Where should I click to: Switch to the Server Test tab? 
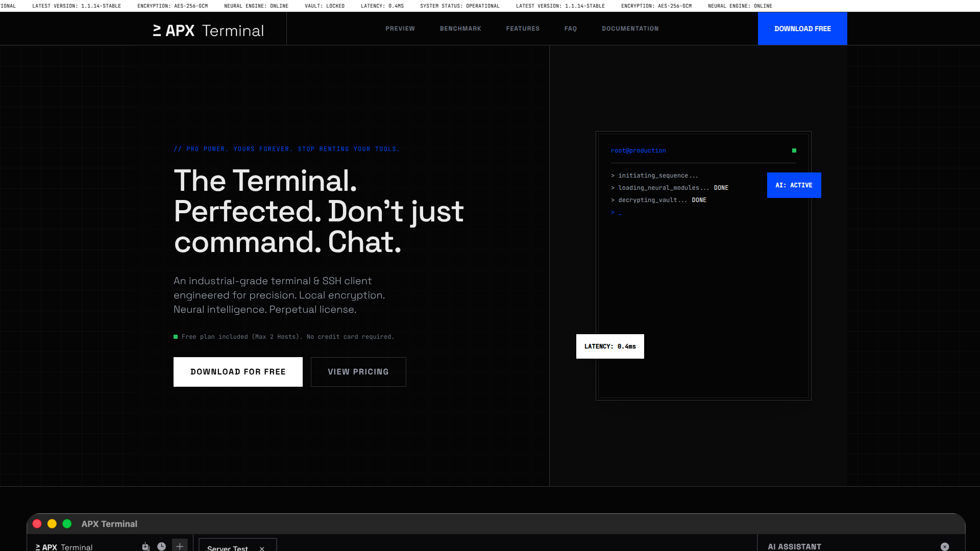(228, 548)
